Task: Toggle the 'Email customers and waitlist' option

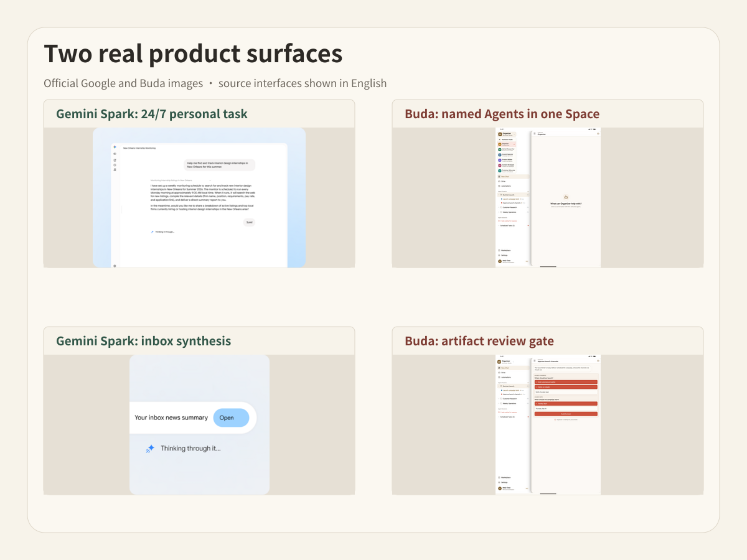Action: pyautogui.click(x=566, y=382)
